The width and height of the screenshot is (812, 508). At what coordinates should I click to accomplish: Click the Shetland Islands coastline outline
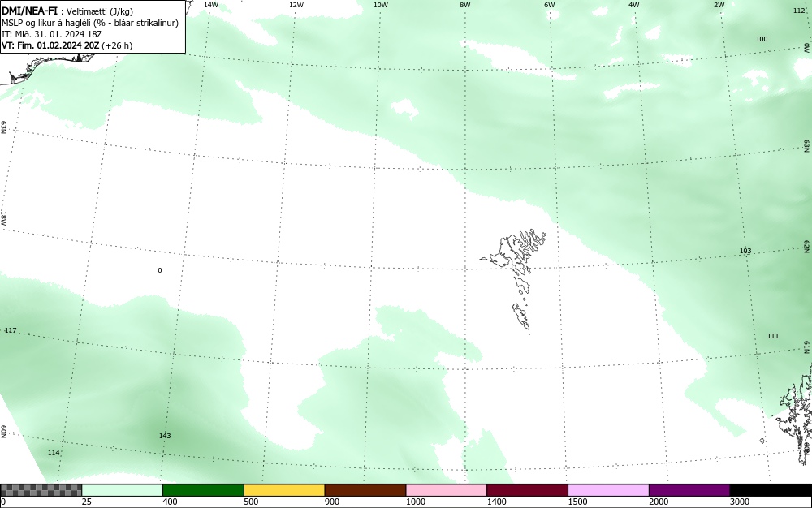pos(796,414)
